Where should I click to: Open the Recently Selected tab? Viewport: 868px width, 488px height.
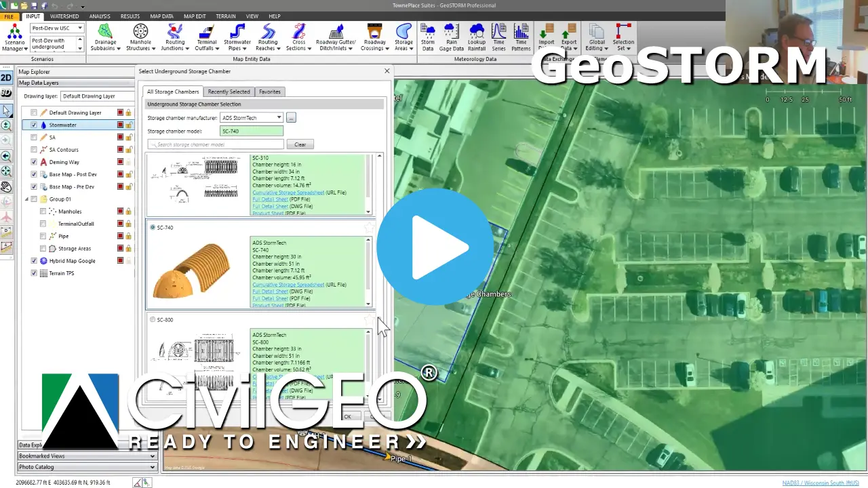coord(229,91)
